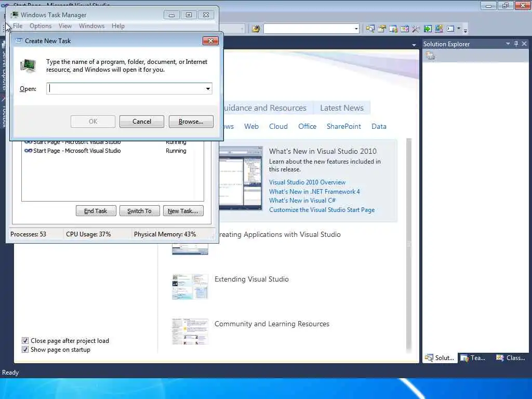Open the Visual Studio 2010 Overview link
Screen dimensions: 532x399
tap(307, 182)
